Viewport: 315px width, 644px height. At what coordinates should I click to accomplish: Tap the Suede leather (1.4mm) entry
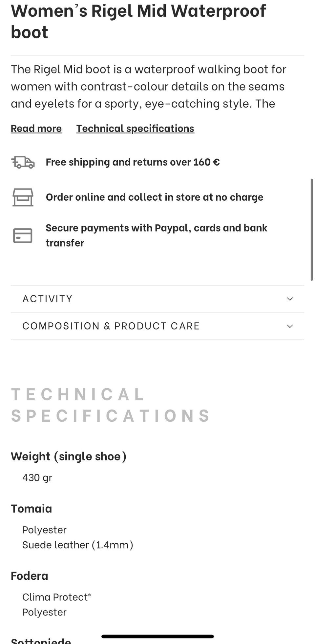click(77, 545)
